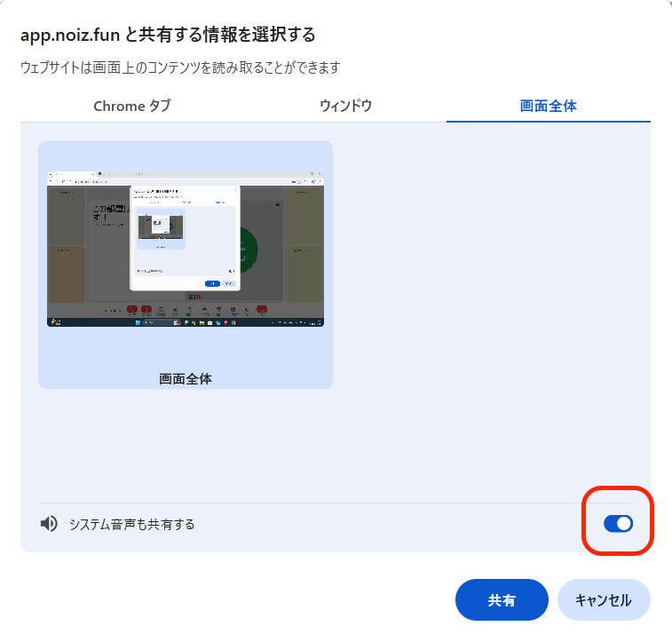Open the ウィンドウ tab
Image resolution: width=672 pixels, height=634 pixels.
point(345,106)
